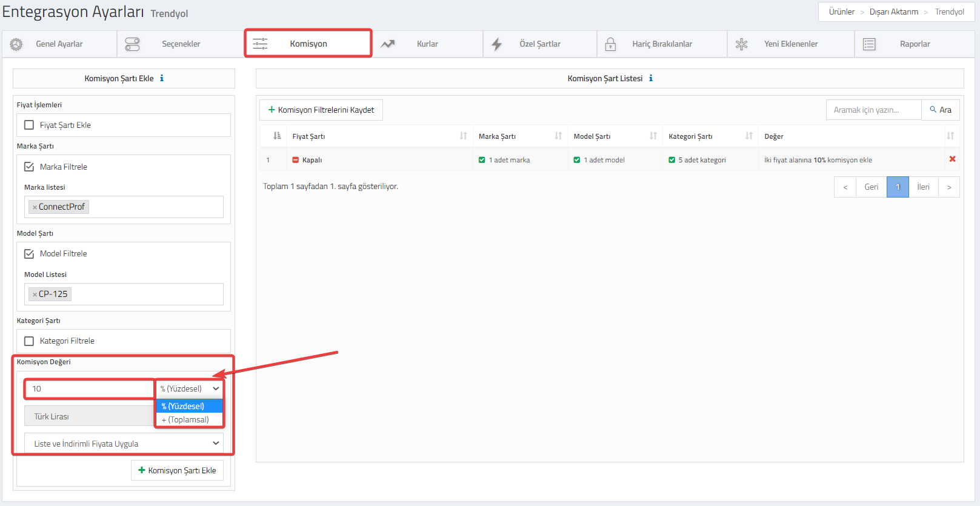Sort by the Marka Şartı column arrows
Screen dimensions: 980x506
pos(558,136)
